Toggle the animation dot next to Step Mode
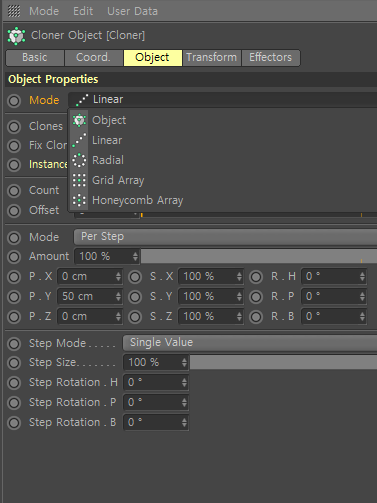 coord(14,344)
